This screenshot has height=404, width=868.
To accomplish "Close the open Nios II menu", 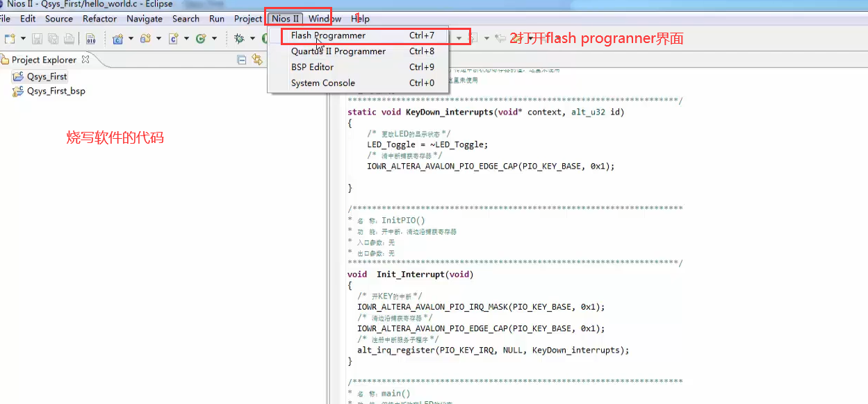I will coord(286,19).
